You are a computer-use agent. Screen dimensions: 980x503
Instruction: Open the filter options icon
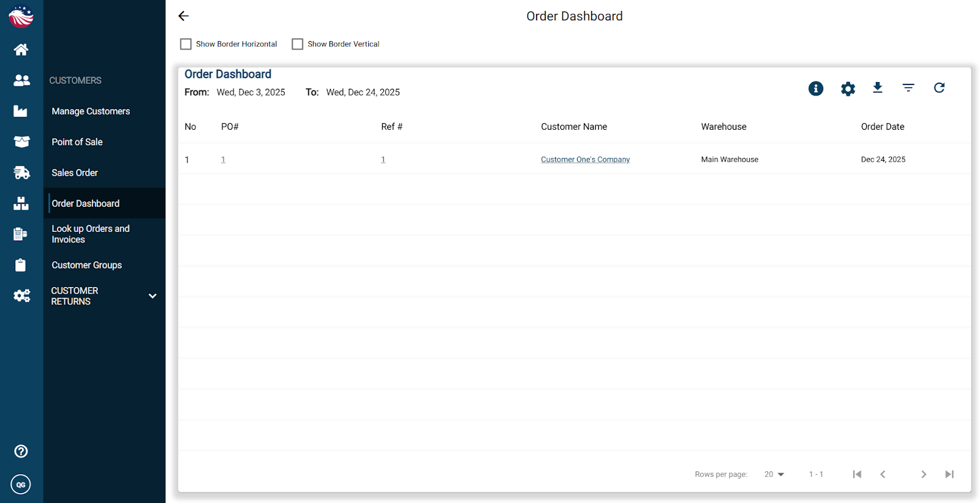point(908,88)
